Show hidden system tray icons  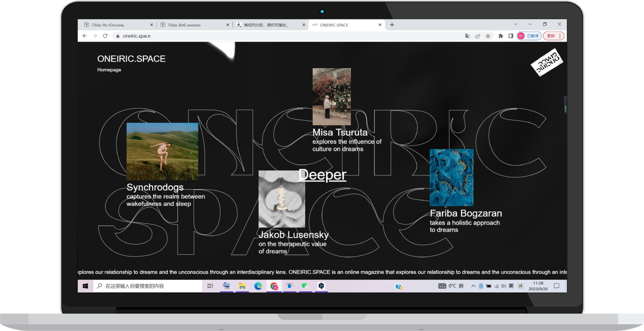(x=473, y=286)
